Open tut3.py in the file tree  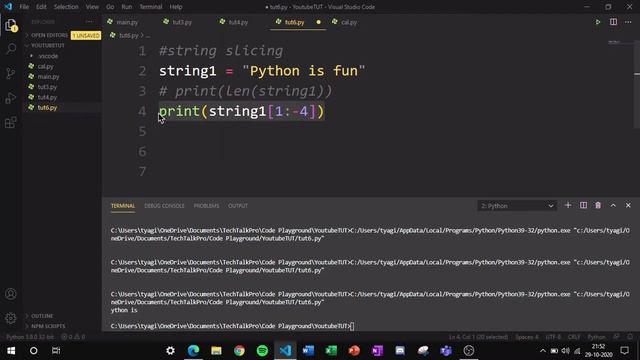pyautogui.click(x=47, y=87)
